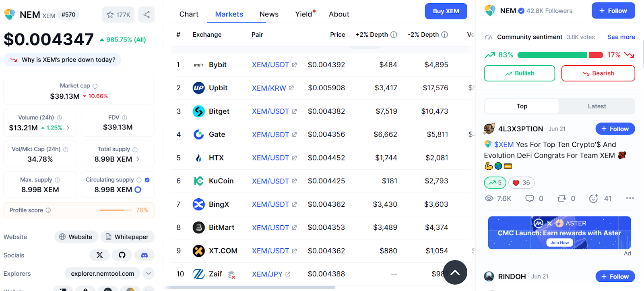
Task: Open the X (Twitter) social link
Action: click(x=100, y=255)
